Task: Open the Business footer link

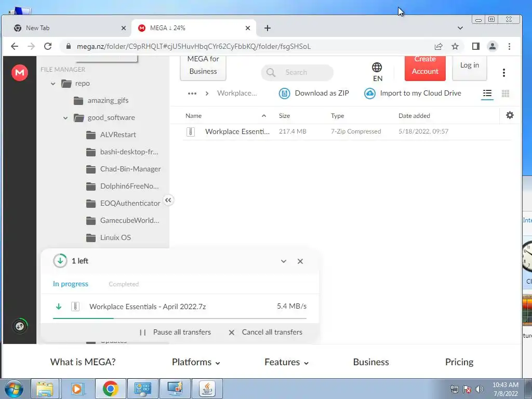Action: tap(371, 362)
